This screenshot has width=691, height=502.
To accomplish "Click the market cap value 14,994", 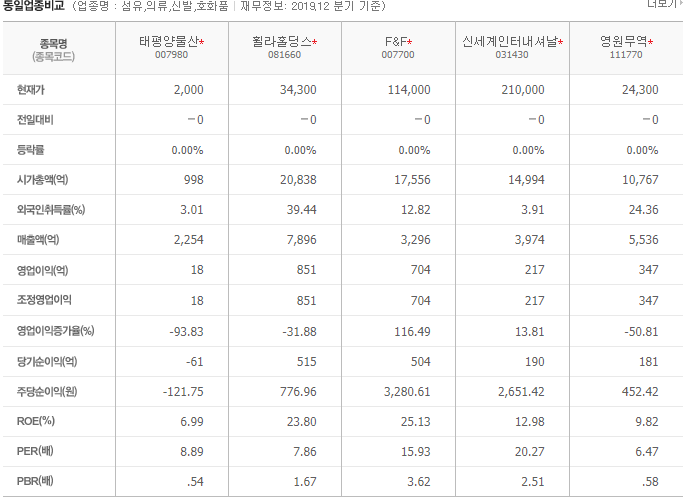I will [526, 180].
